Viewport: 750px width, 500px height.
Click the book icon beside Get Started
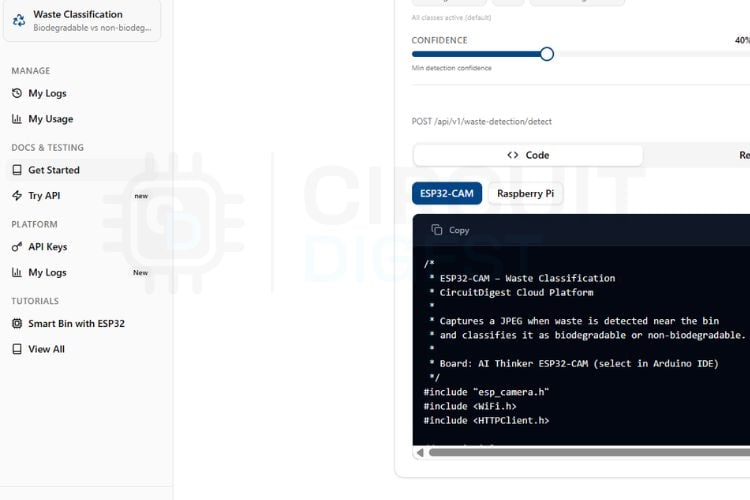(17, 170)
